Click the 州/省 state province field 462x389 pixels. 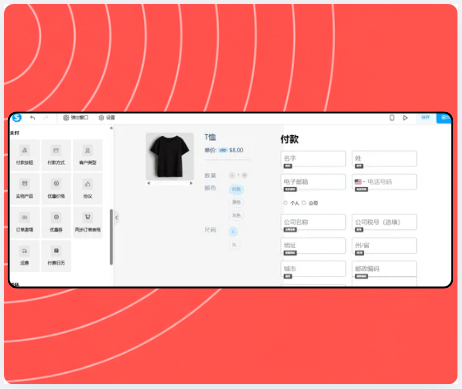pyautogui.click(x=384, y=245)
